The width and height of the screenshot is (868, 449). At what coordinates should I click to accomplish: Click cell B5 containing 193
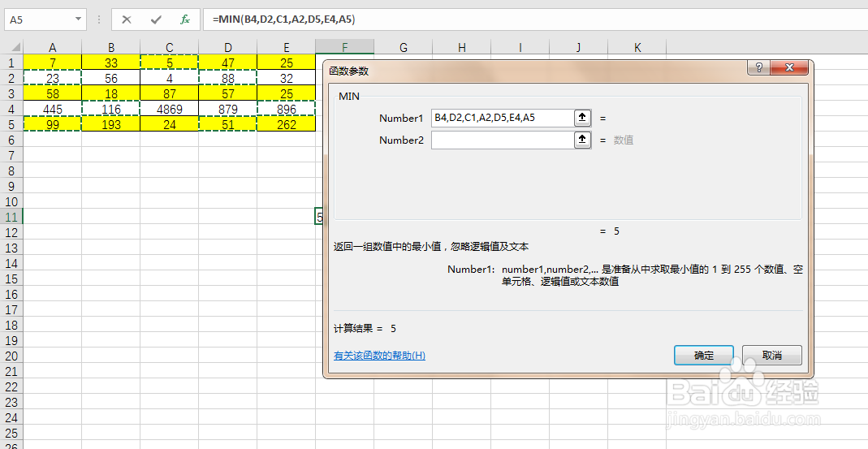coord(110,124)
